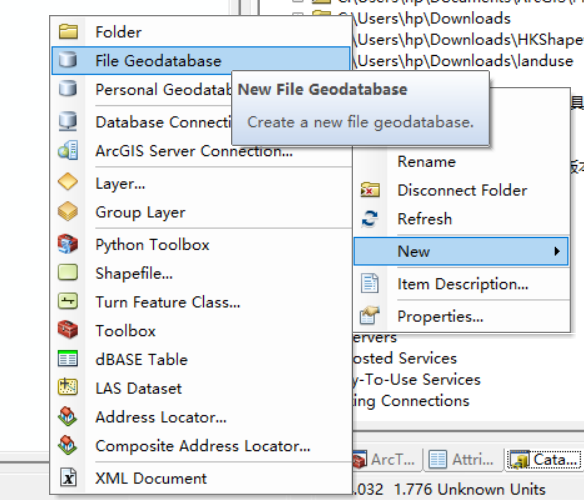
Task: Click the Disconnect Folder icon
Action: click(370, 190)
